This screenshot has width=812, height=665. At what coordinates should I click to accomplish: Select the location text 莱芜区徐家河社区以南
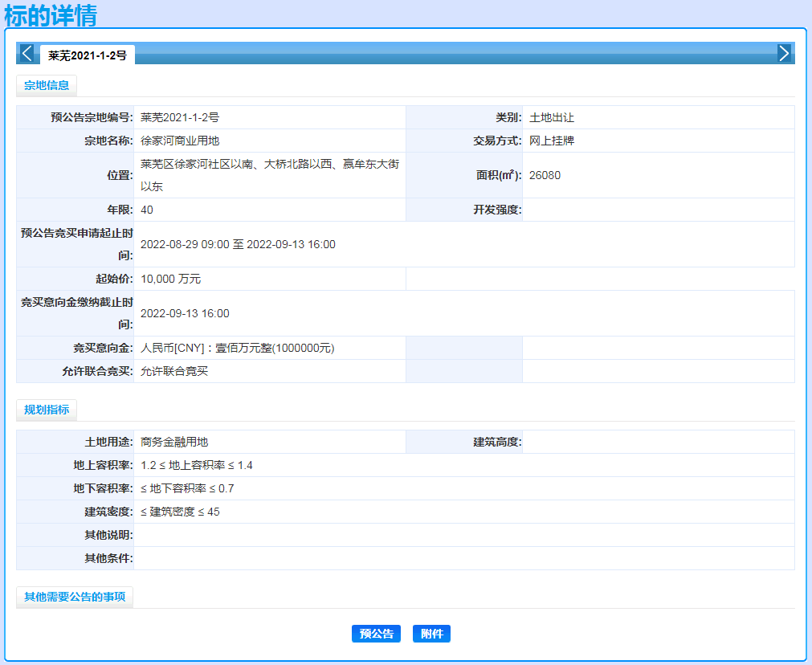tap(197, 164)
